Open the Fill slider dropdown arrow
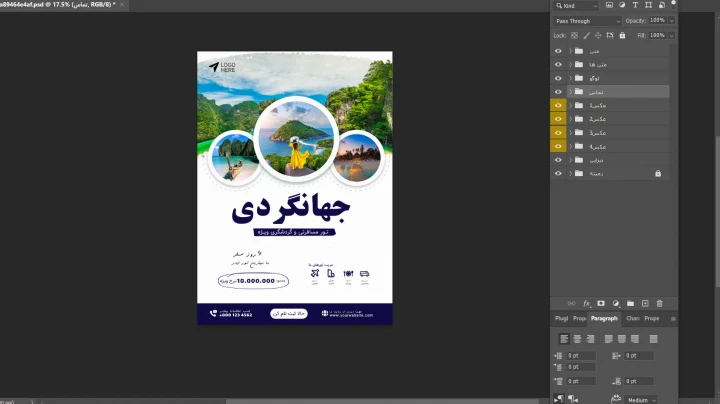 (x=672, y=35)
